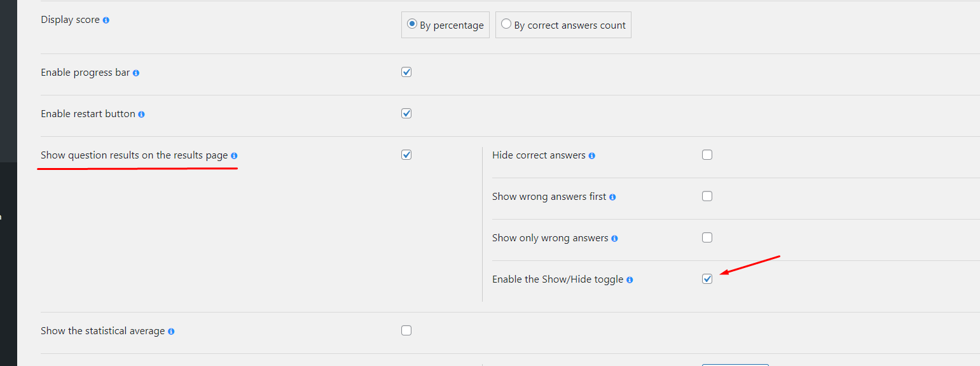Open the info tooltip for Enable progress bar

click(136, 73)
